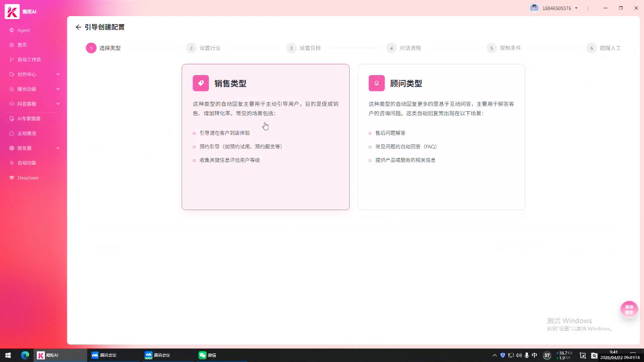The width and height of the screenshot is (644, 362).
Task: Open 自动功能 via its people icon
Action: (12, 163)
